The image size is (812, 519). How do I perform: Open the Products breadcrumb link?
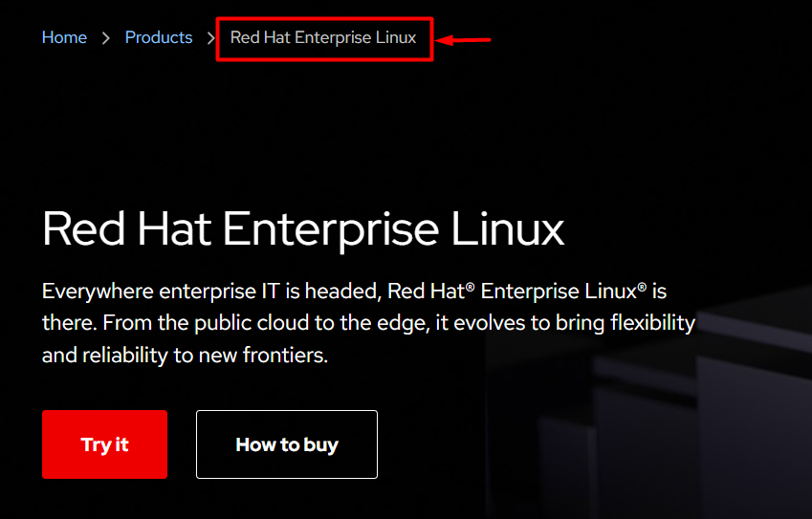pyautogui.click(x=159, y=38)
